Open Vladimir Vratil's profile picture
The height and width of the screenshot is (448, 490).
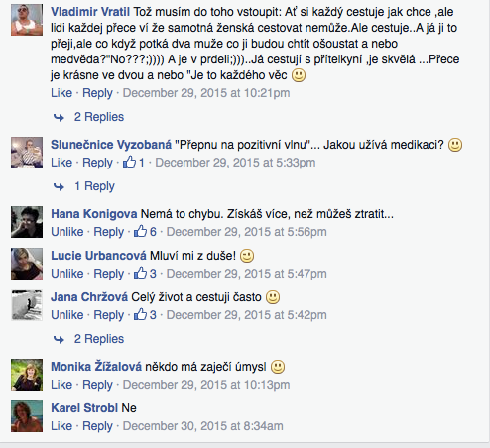pyautogui.click(x=27, y=20)
